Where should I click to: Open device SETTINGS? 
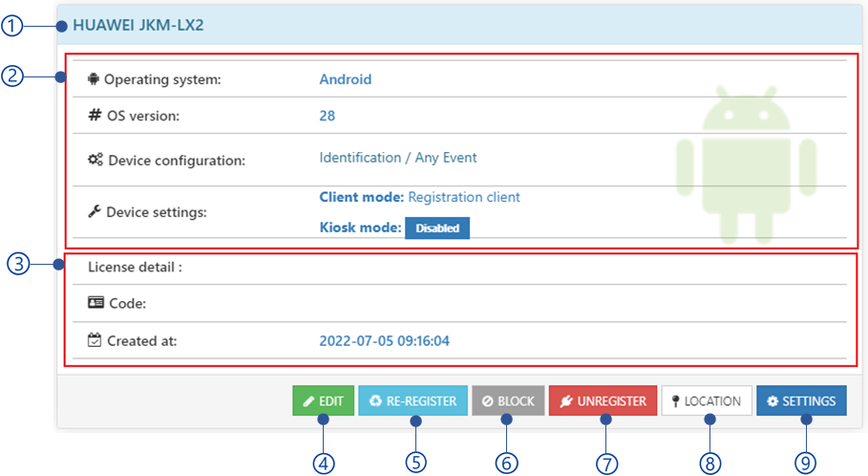[x=801, y=400]
